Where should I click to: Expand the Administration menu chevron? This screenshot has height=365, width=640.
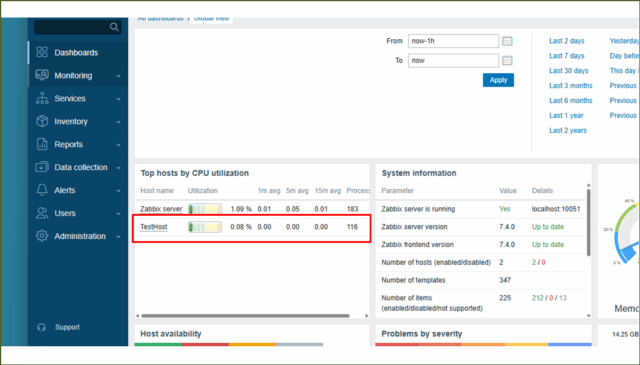118,236
